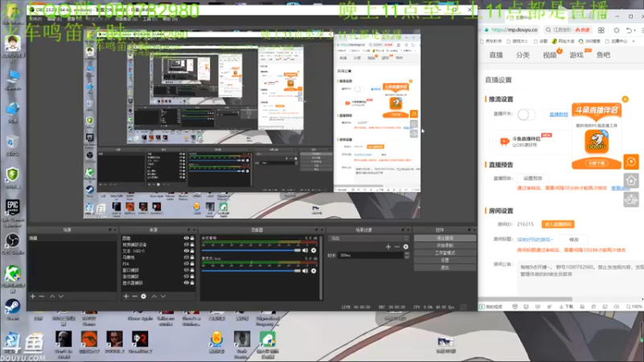The image size is (644, 362).
Task: Click the browser horizontal scrollbar
Action: (526, 299)
